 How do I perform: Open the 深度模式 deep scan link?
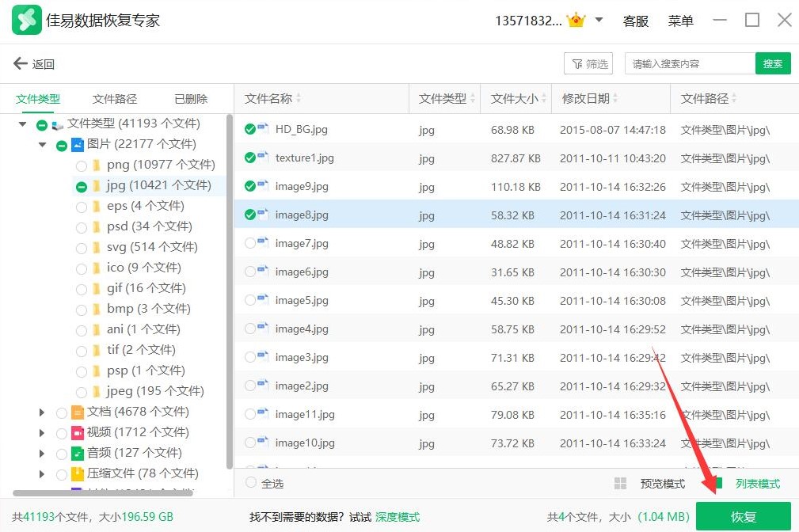398,517
